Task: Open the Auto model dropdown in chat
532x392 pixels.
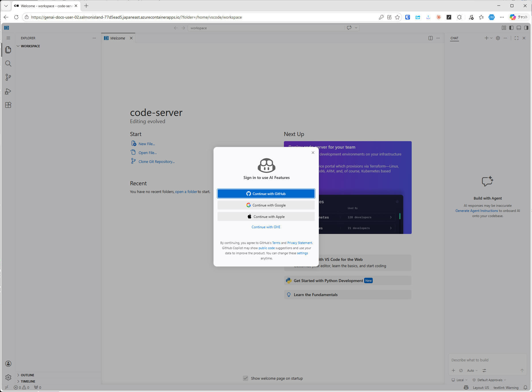Action: pos(472,371)
